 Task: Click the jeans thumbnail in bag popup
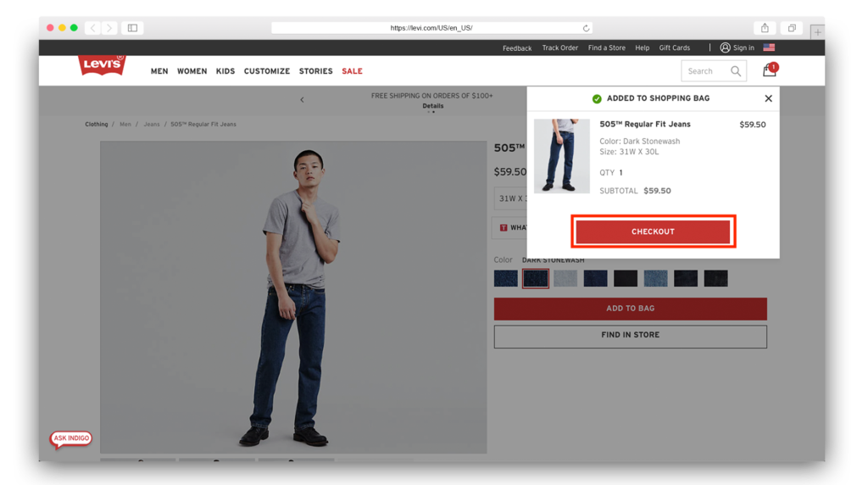pos(562,155)
